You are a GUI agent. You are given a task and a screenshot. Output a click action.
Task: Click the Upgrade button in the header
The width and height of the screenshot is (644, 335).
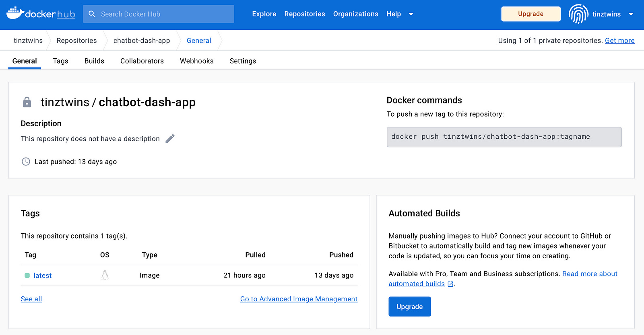pos(530,14)
